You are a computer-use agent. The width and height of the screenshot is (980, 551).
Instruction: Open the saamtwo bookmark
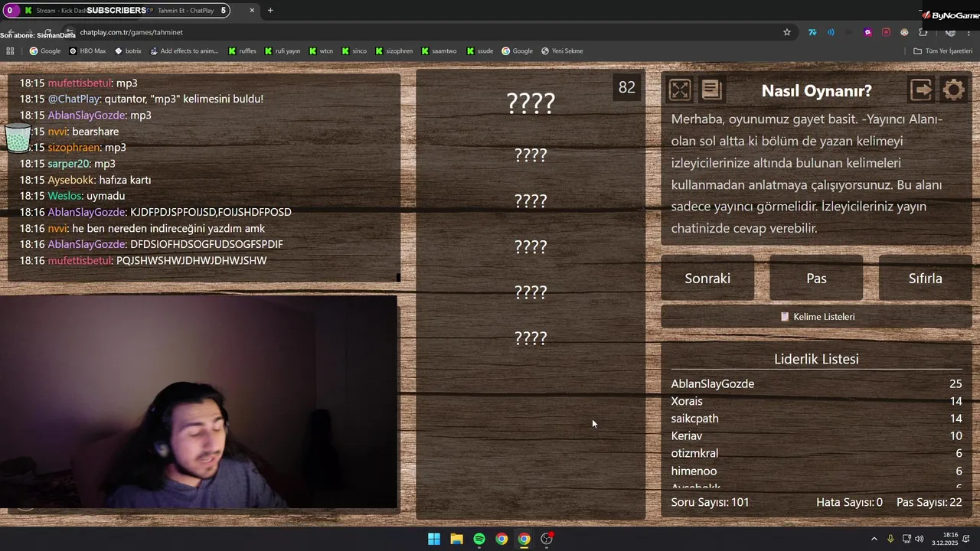click(x=439, y=51)
